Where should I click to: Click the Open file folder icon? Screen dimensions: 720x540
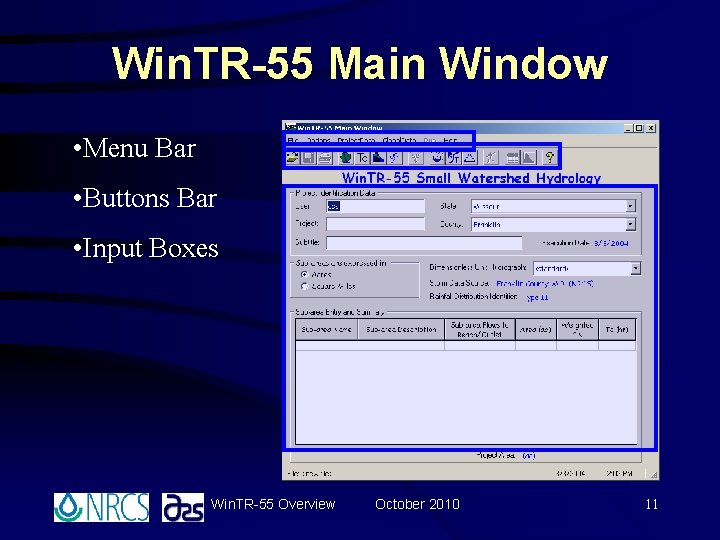click(292, 158)
